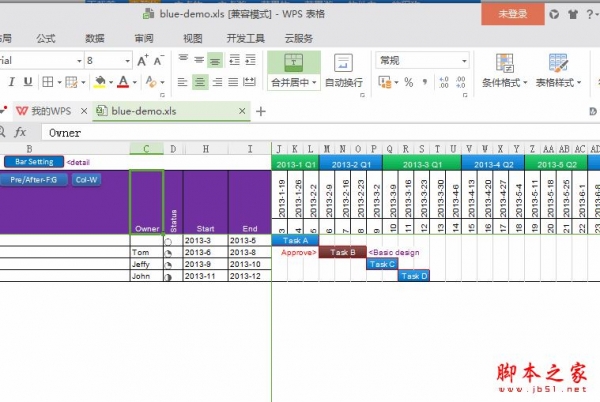Click the center horizontal alignment icon

(200, 82)
